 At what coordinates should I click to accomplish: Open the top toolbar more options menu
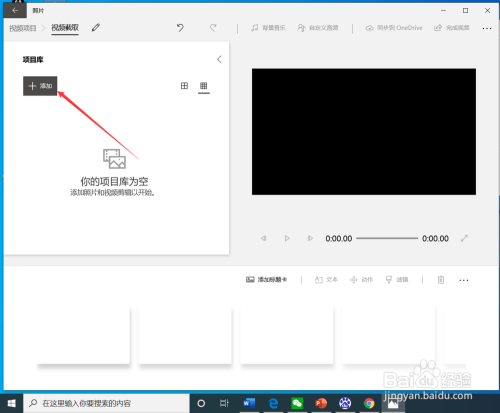[x=487, y=28]
